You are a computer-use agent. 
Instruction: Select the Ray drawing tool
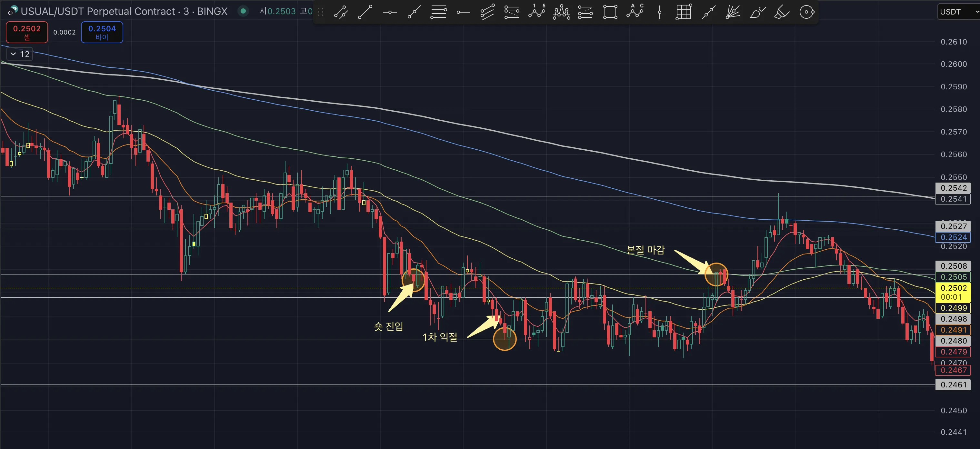tap(414, 12)
